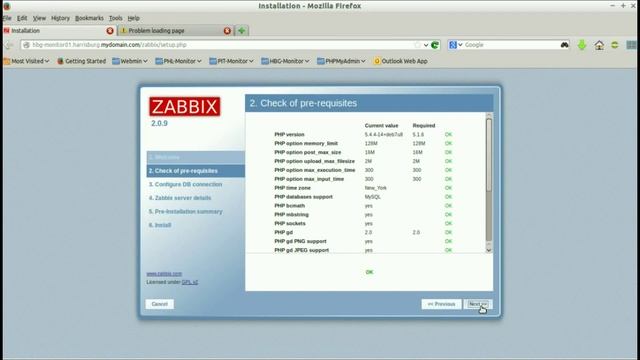Go to the home page icon
The image size is (640, 360).
tap(599, 45)
